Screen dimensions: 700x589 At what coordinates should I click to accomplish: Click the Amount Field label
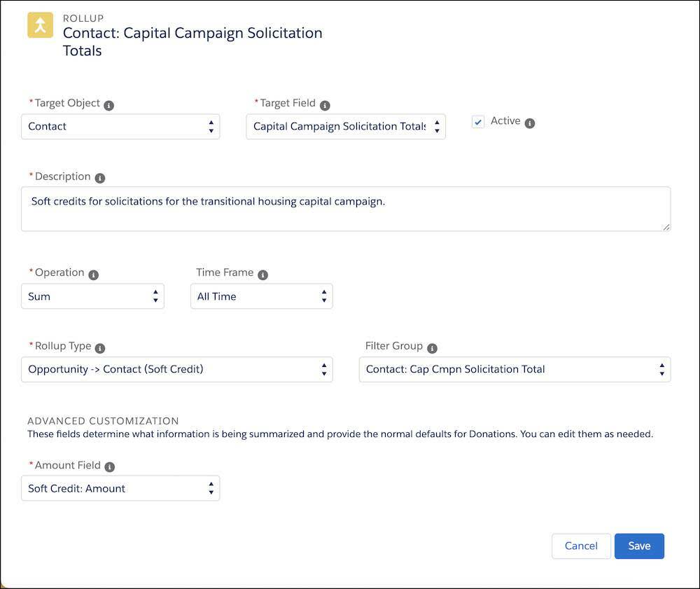coord(67,465)
